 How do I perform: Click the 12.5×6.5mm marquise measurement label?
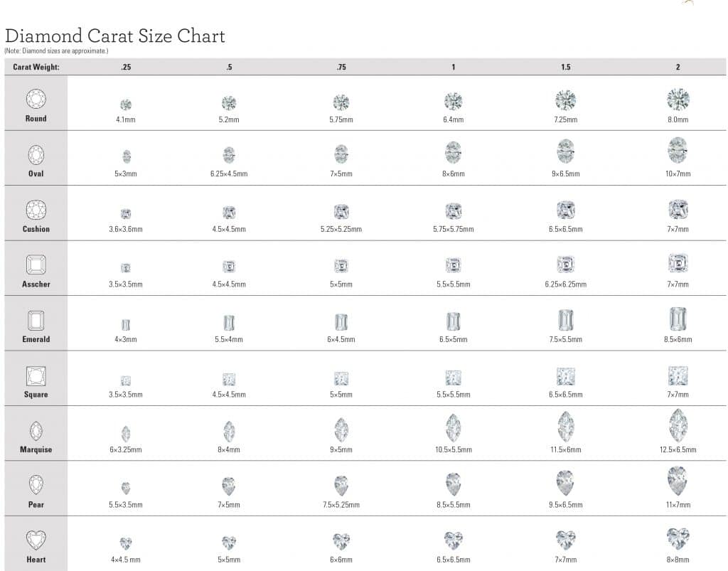(x=678, y=449)
